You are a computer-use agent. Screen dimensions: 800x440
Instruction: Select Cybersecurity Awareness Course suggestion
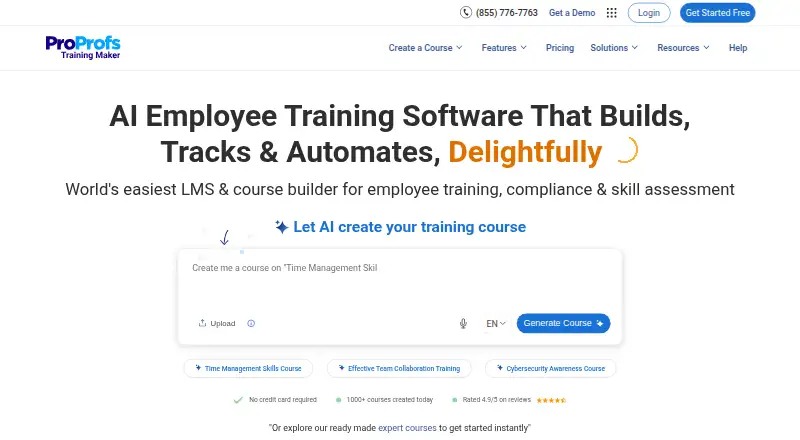[551, 368]
